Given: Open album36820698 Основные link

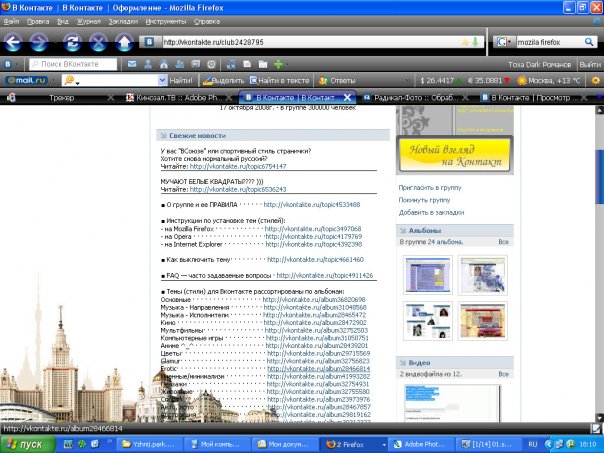Looking at the screenshot, I should coord(314,300).
